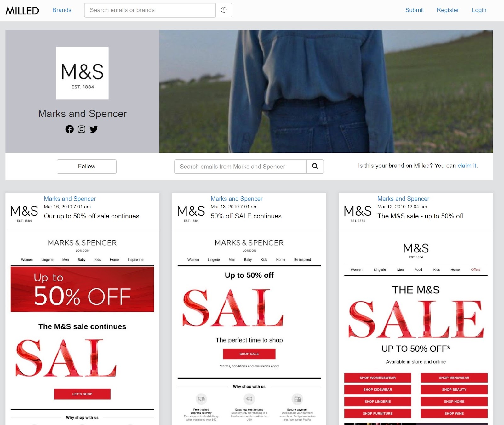
Task: Click SHOP HOME button
Action: click(454, 401)
